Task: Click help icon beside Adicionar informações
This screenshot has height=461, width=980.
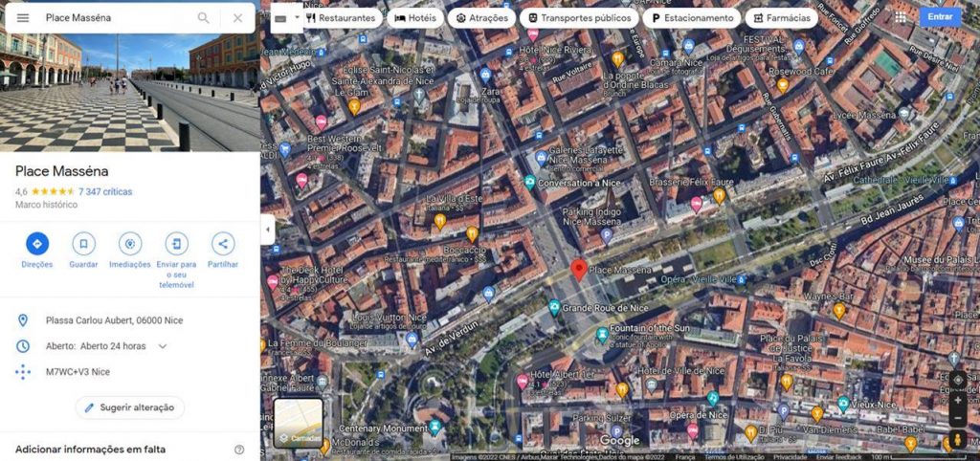Action: 238,450
